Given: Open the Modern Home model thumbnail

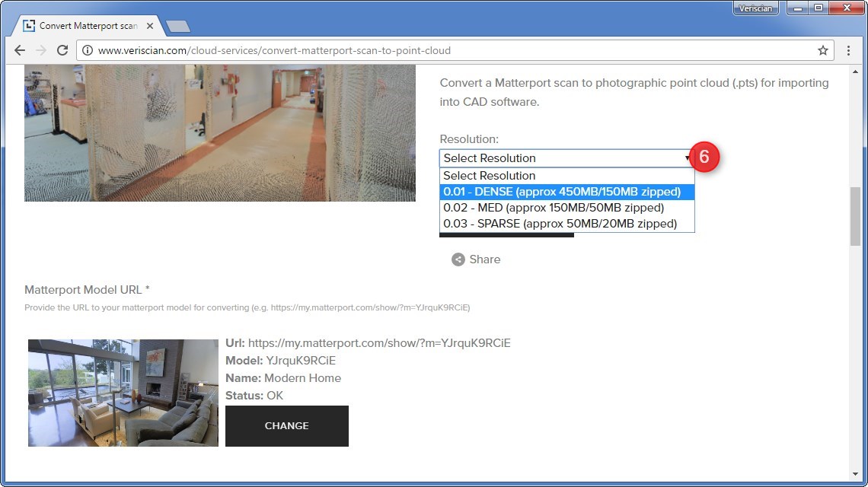Looking at the screenshot, I should (123, 393).
